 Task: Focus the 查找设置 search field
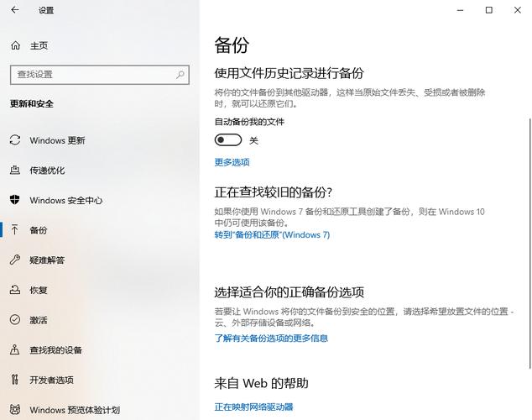pyautogui.click(x=100, y=75)
